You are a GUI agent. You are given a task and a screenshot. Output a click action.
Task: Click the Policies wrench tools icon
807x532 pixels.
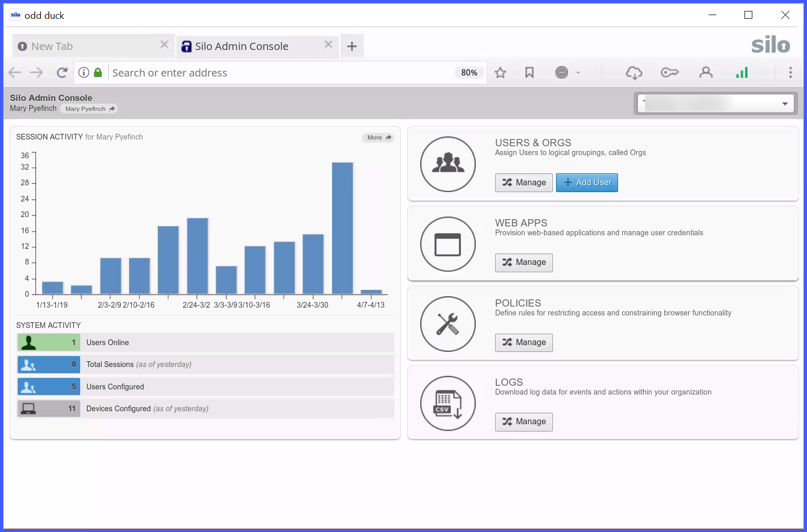click(x=448, y=324)
